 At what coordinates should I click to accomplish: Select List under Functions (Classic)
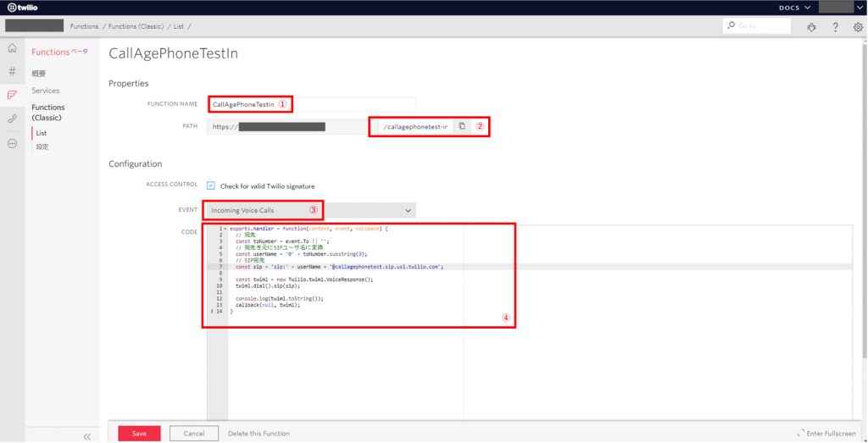pyautogui.click(x=42, y=133)
